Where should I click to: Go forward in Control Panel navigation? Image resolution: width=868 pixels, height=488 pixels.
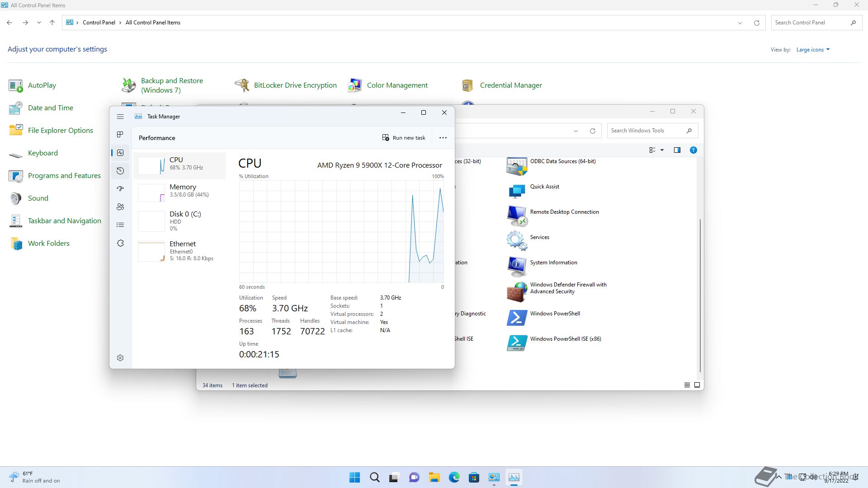pos(25,23)
